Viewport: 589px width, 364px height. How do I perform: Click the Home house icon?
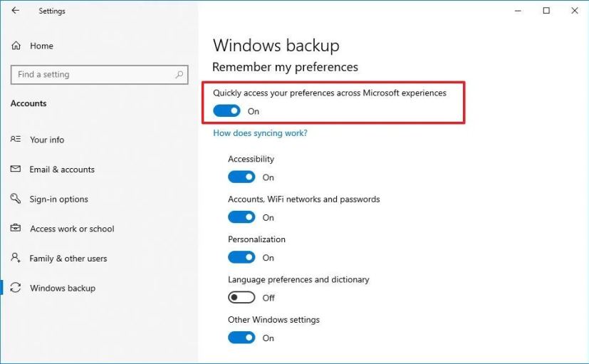tap(16, 46)
